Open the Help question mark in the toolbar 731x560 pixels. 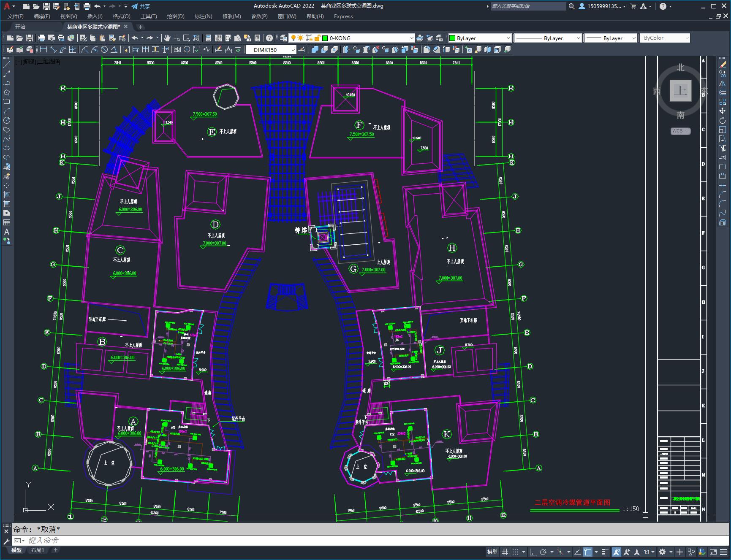[x=269, y=38]
